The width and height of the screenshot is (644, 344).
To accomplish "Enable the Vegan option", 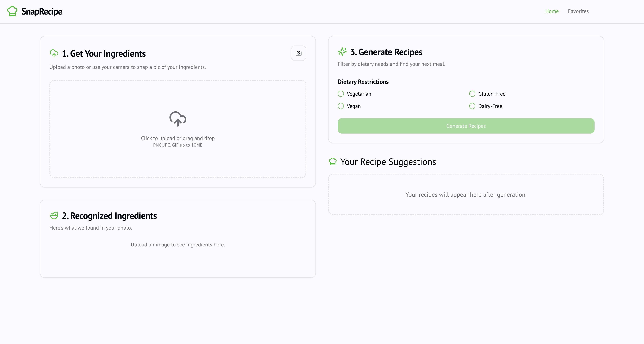I will [x=341, y=106].
